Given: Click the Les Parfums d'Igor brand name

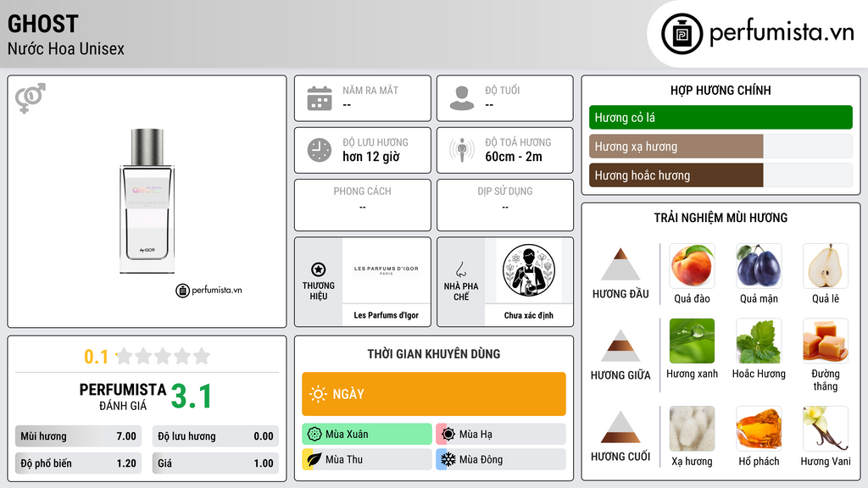Looking at the screenshot, I should (x=387, y=315).
